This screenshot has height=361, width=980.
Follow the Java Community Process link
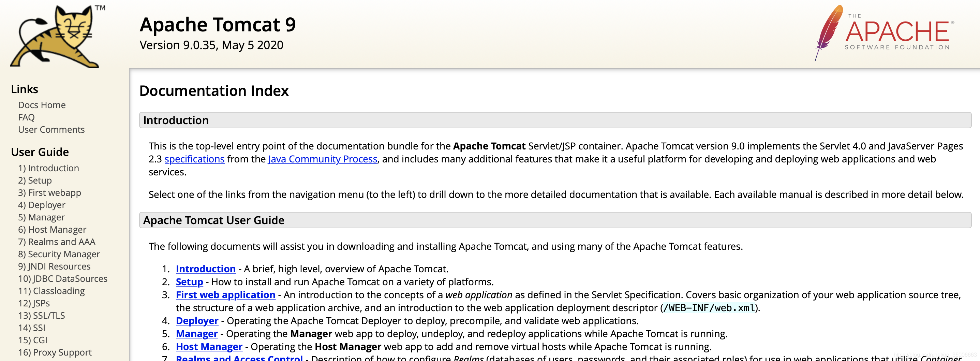coord(323,159)
